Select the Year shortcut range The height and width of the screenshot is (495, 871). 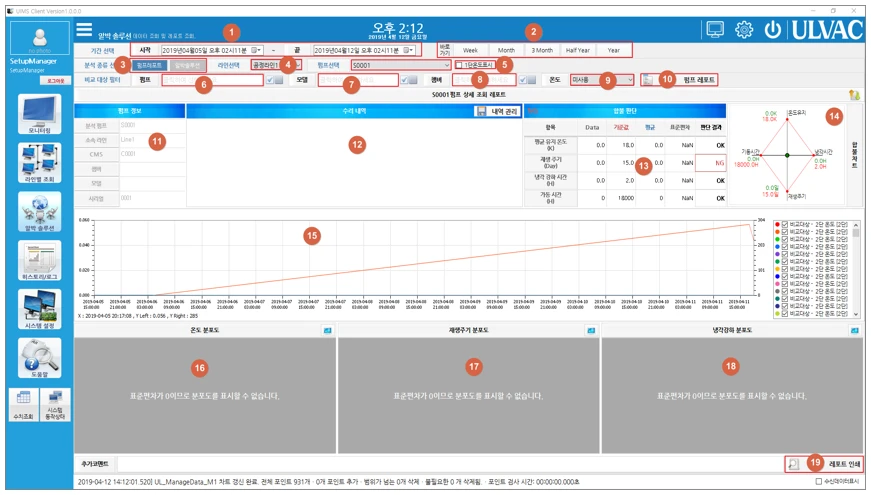tap(614, 50)
